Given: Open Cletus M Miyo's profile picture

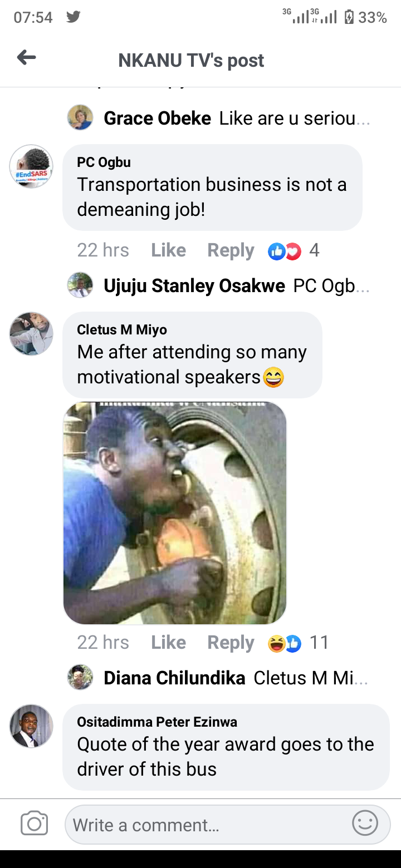Looking at the screenshot, I should point(32,334).
